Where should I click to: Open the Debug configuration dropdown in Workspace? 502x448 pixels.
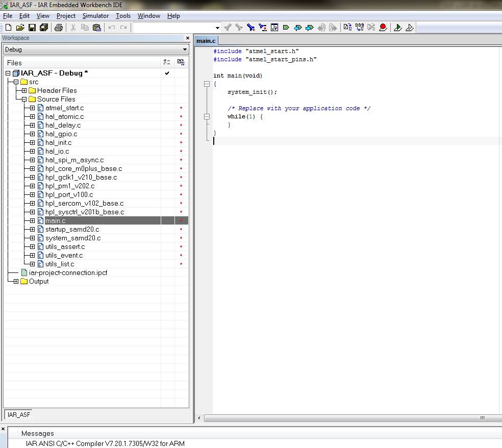[185, 49]
